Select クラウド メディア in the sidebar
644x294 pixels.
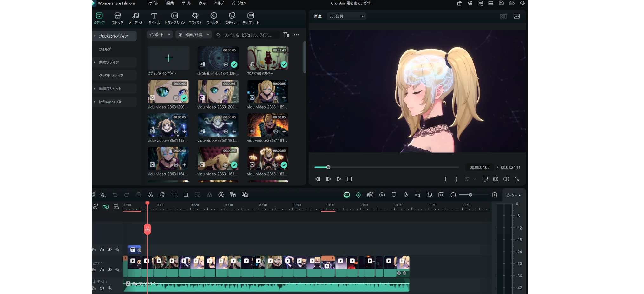click(111, 76)
